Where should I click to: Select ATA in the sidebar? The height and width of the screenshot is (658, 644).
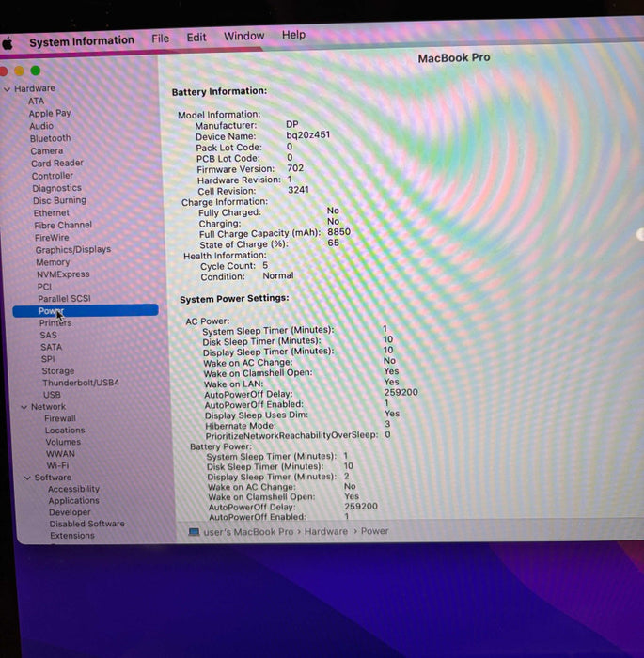click(36, 102)
